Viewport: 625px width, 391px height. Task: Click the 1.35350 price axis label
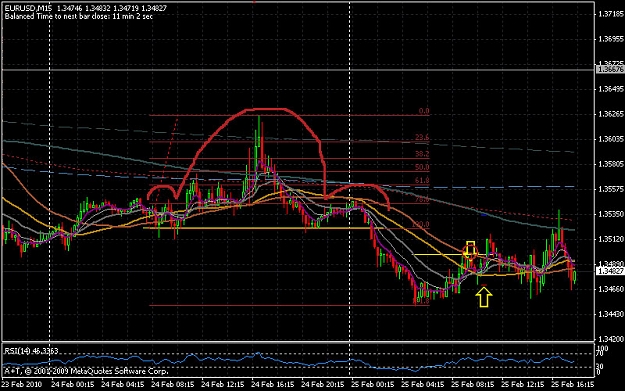(611, 214)
